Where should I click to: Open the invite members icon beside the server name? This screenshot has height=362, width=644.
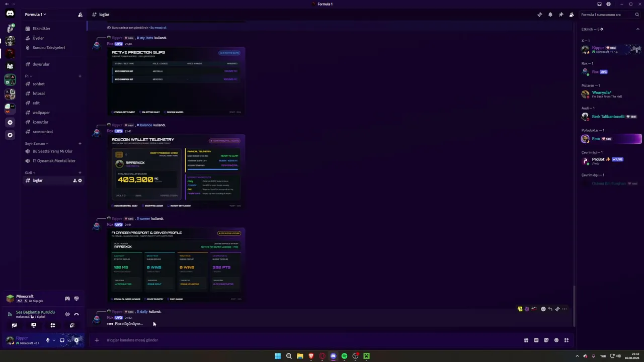tap(80, 15)
